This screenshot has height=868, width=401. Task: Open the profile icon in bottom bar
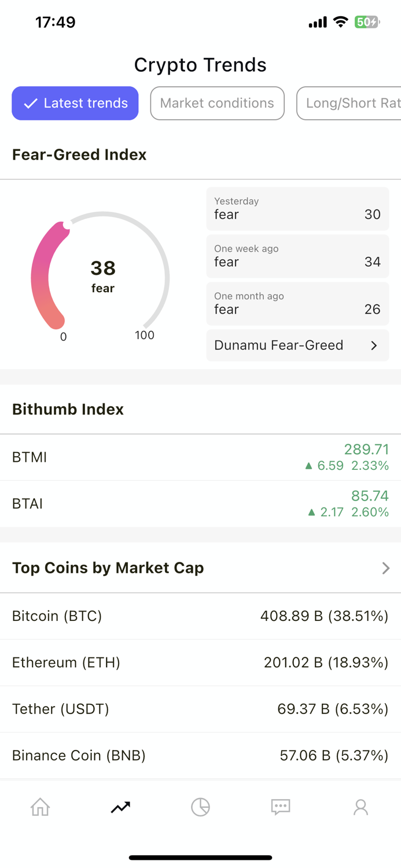coord(361,807)
